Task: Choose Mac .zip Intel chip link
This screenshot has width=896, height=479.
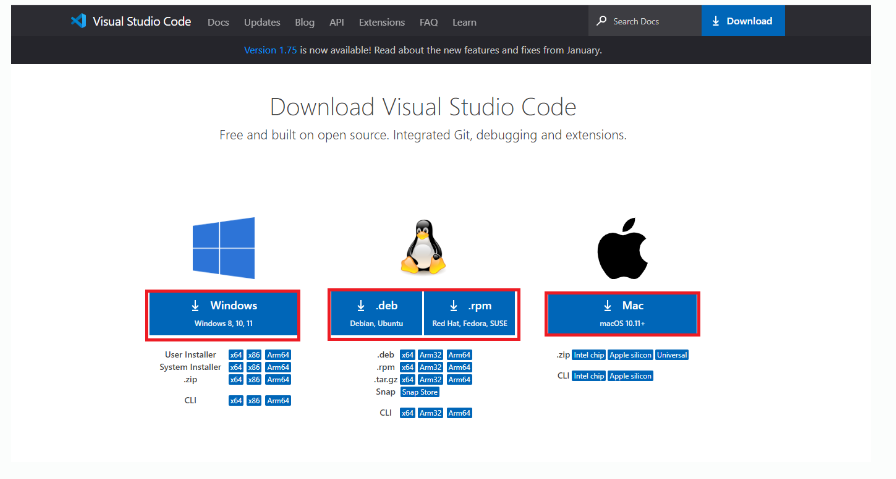Action: 589,355
